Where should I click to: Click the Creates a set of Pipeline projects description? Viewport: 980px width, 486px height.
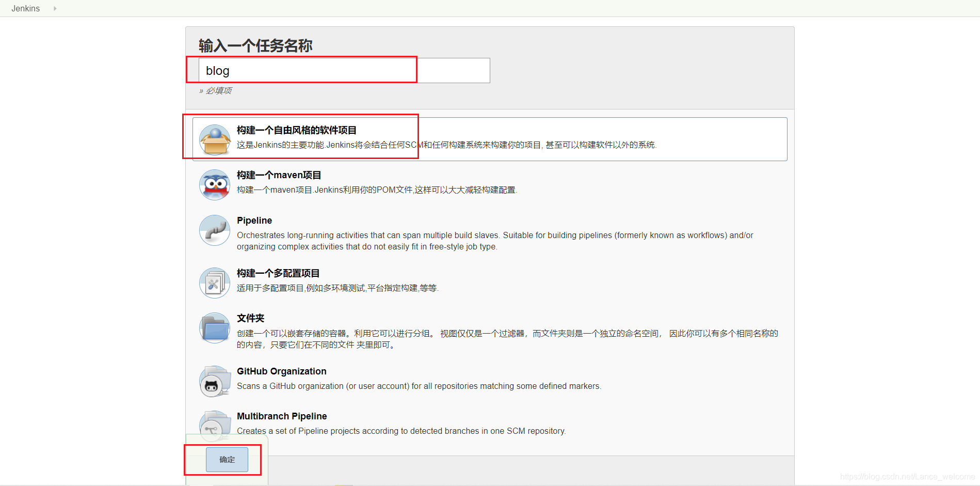(x=401, y=431)
